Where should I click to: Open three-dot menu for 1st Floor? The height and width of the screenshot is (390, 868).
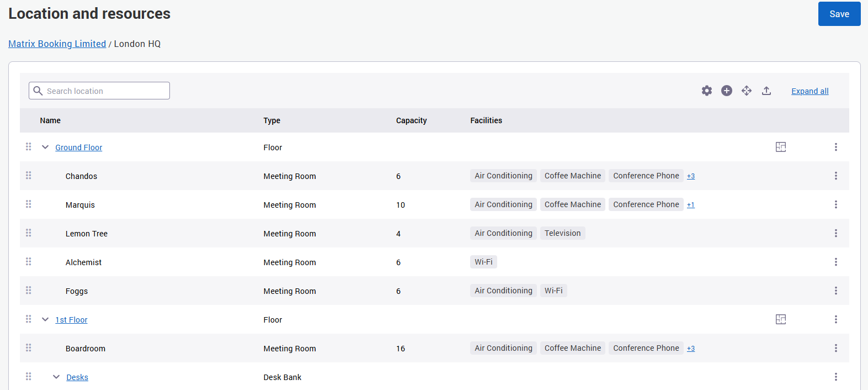tap(836, 319)
